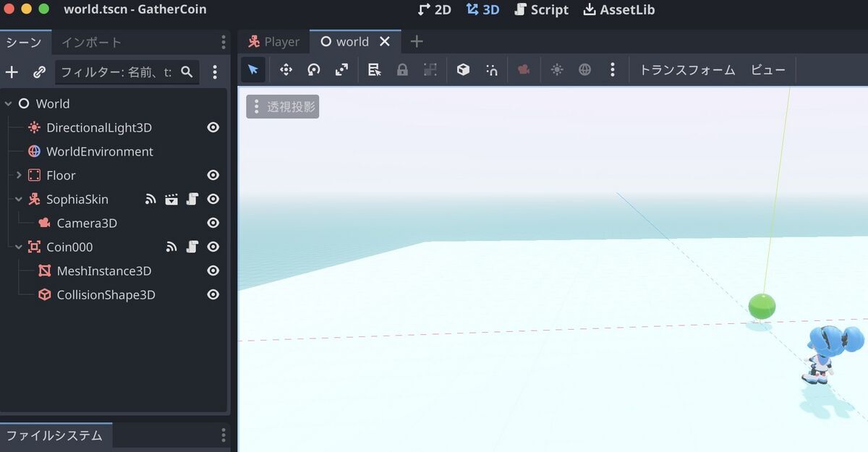868x452 pixels.
Task: Open the AssetLib workspace
Action: [x=618, y=9]
